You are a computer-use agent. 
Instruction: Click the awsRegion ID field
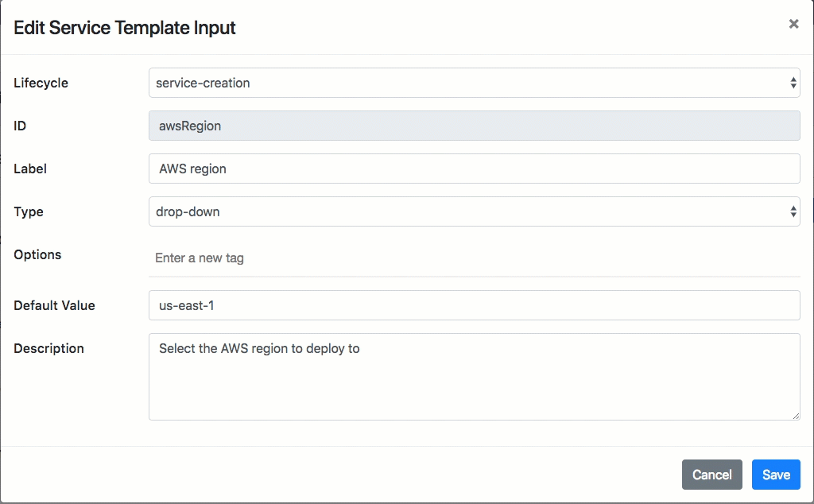coord(473,125)
